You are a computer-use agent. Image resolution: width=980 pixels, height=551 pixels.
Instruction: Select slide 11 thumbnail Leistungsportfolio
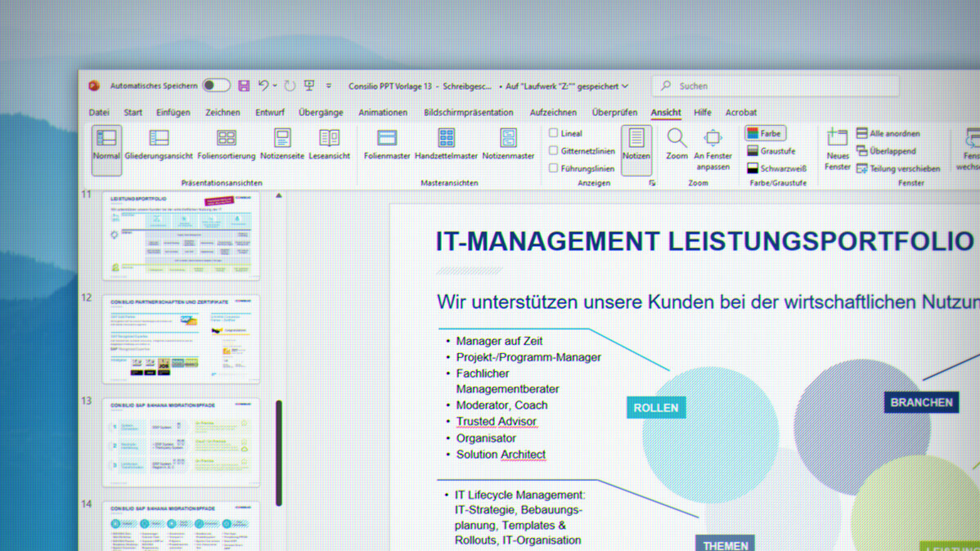pyautogui.click(x=181, y=235)
